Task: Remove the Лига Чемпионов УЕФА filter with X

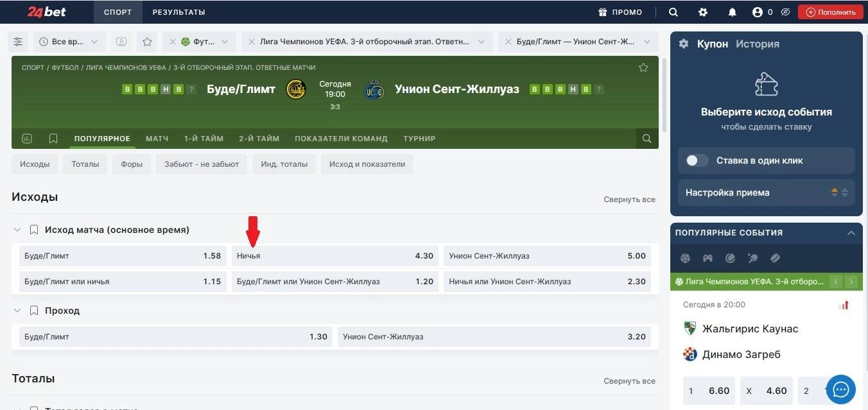Action: pyautogui.click(x=252, y=42)
